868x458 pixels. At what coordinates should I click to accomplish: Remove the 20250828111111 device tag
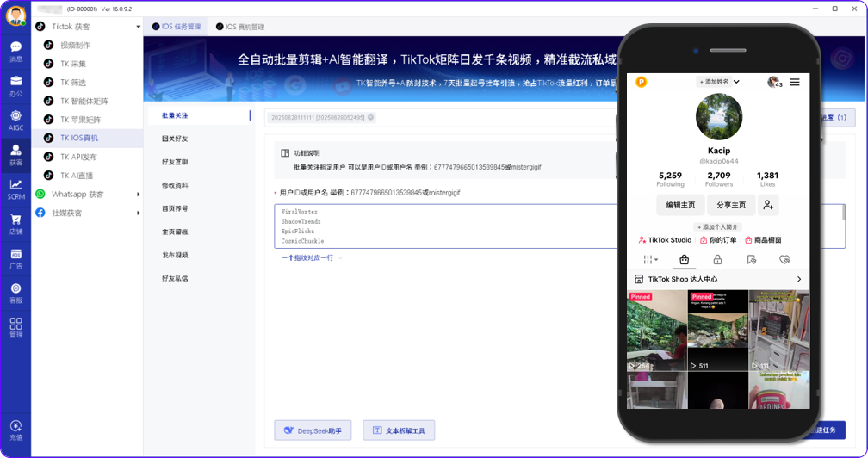(370, 117)
